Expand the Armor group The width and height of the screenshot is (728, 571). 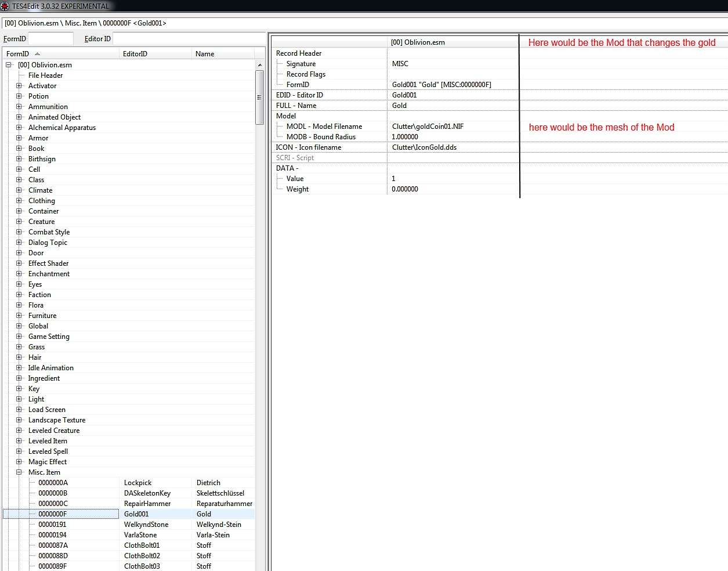19,138
